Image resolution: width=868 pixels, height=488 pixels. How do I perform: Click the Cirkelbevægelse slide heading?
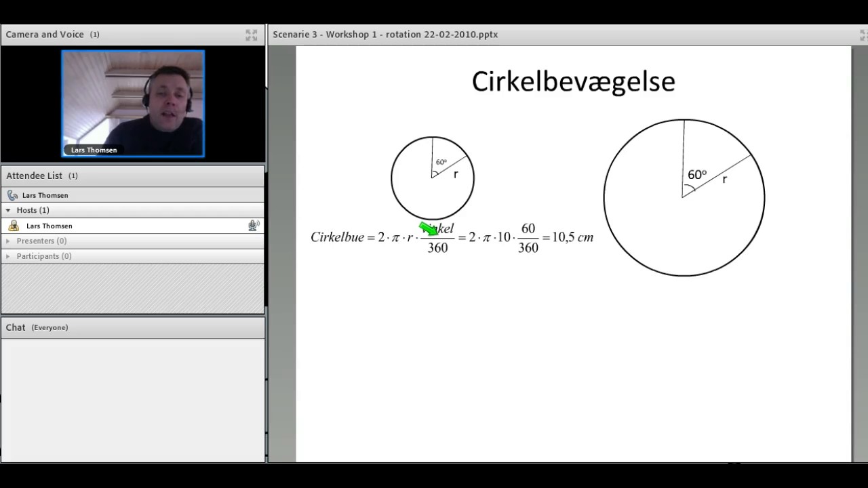click(x=573, y=81)
